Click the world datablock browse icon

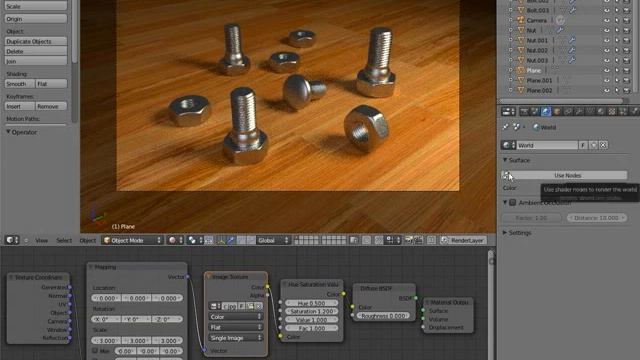tap(508, 145)
